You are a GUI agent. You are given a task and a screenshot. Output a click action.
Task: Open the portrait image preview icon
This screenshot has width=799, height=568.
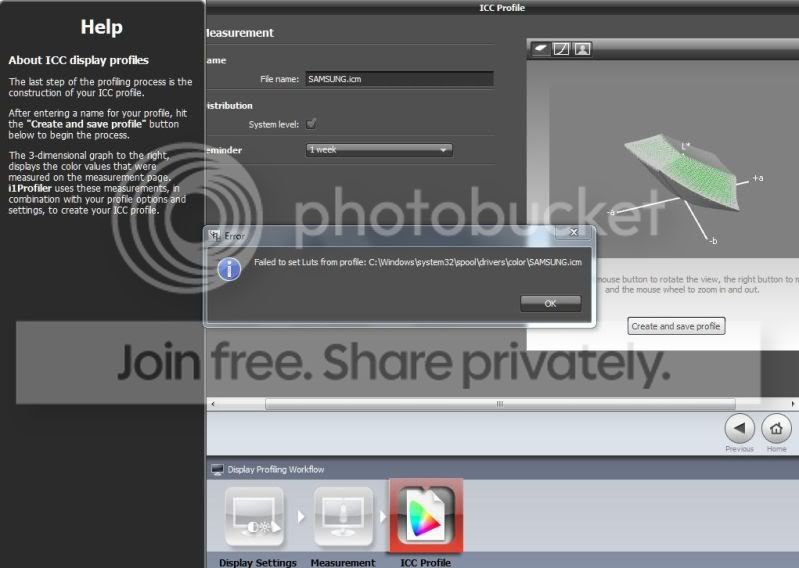pos(581,48)
